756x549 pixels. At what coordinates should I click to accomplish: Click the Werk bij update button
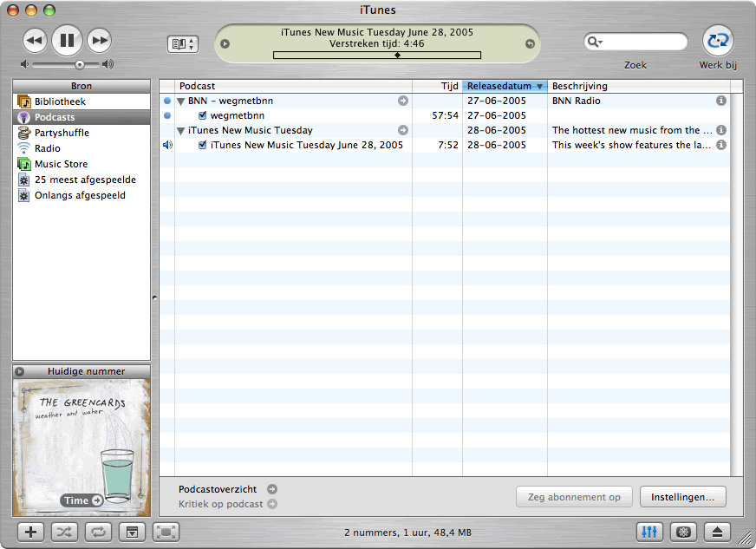click(718, 41)
